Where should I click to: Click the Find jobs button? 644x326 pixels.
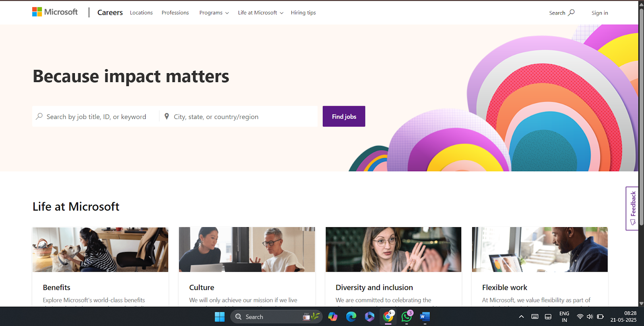[x=344, y=116]
